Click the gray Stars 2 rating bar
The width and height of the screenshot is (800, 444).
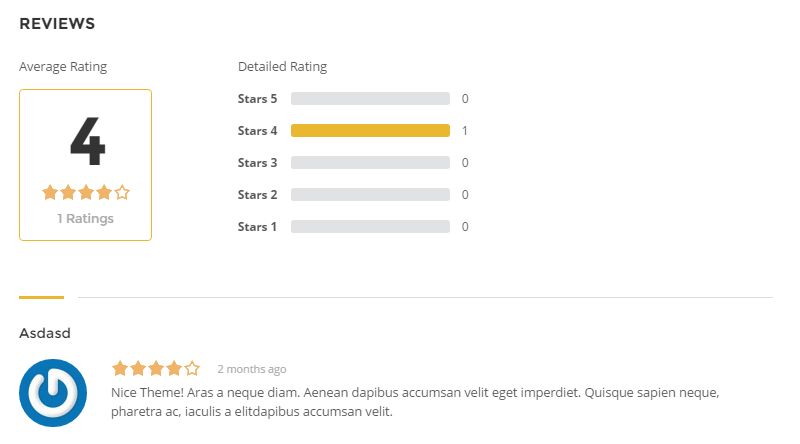370,194
